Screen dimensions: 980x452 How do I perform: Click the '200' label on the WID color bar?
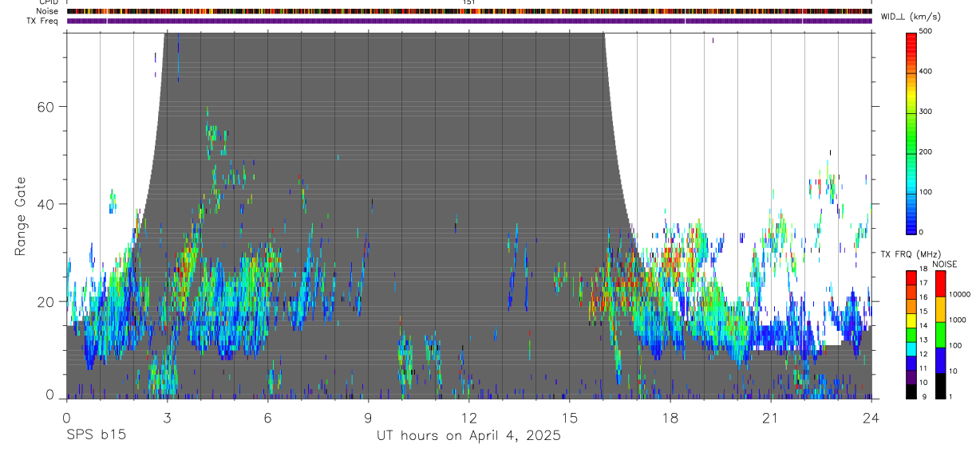(927, 151)
